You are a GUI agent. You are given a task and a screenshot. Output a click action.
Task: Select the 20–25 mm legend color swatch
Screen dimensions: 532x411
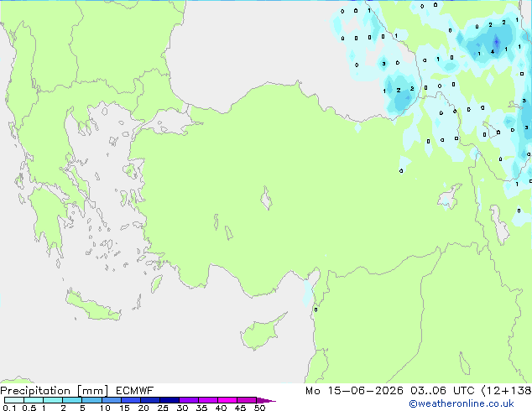click(x=150, y=400)
